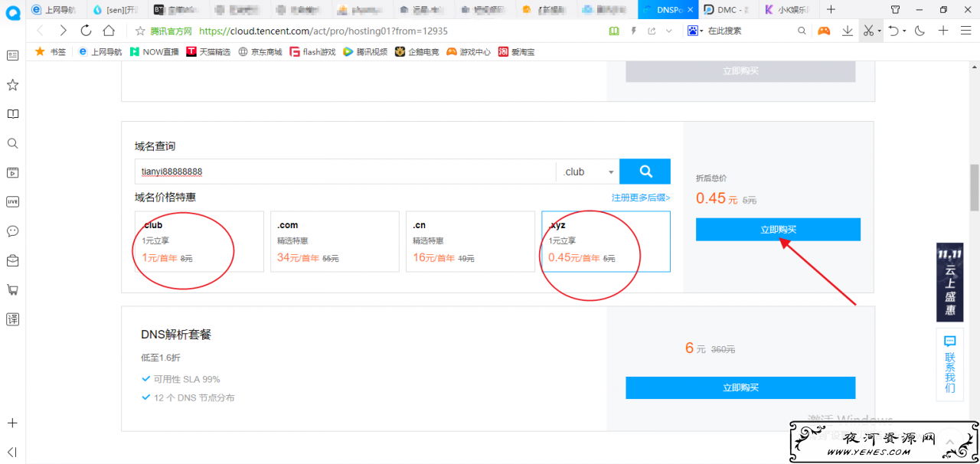Toggle night mode moon icon
This screenshot has height=464, width=980.
[920, 31]
